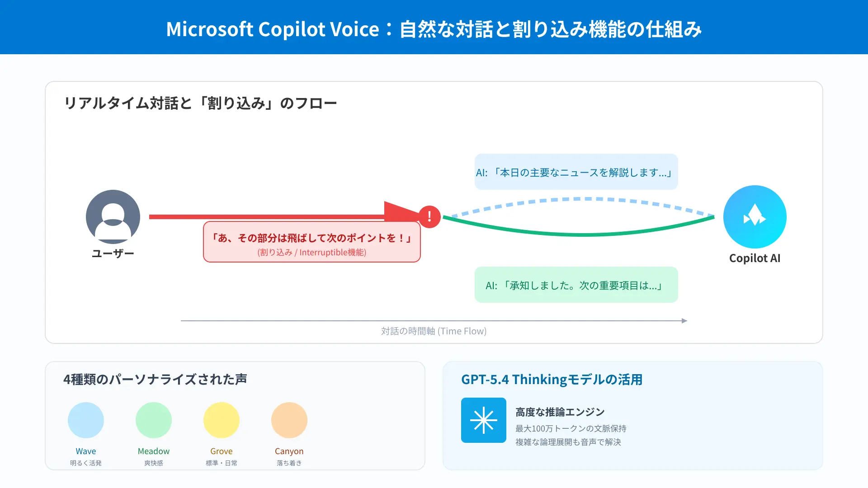Screen dimensions: 868x488
Task: Select the Canyon voice orange circle
Action: [289, 420]
